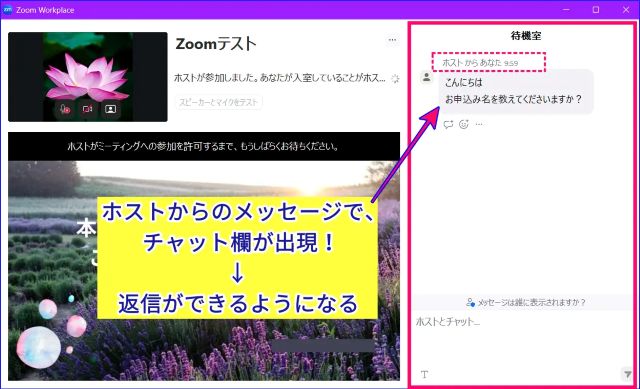
Task: Click the Zoom Workplace logo in title bar
Action: (x=7, y=9)
